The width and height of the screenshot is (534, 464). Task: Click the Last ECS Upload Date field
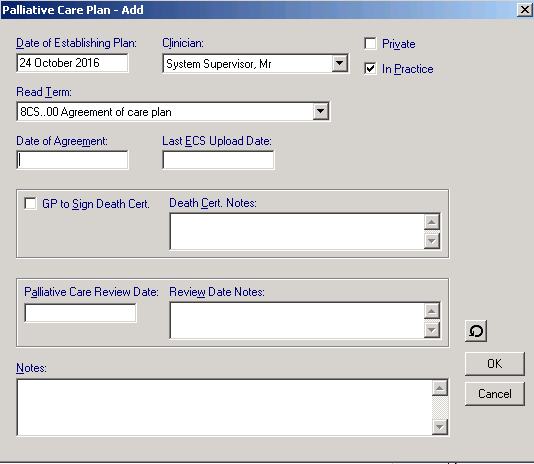(218, 160)
